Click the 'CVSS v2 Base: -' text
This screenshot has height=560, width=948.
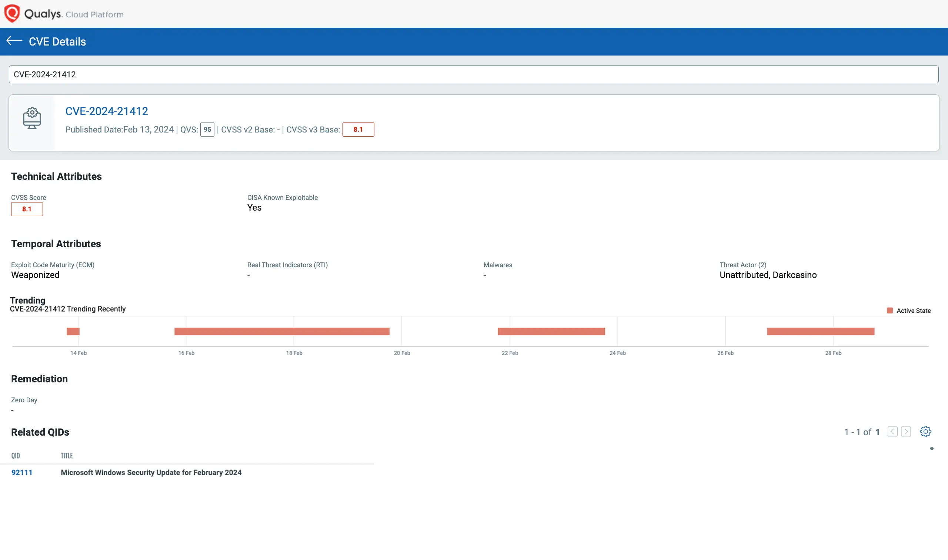pyautogui.click(x=250, y=130)
